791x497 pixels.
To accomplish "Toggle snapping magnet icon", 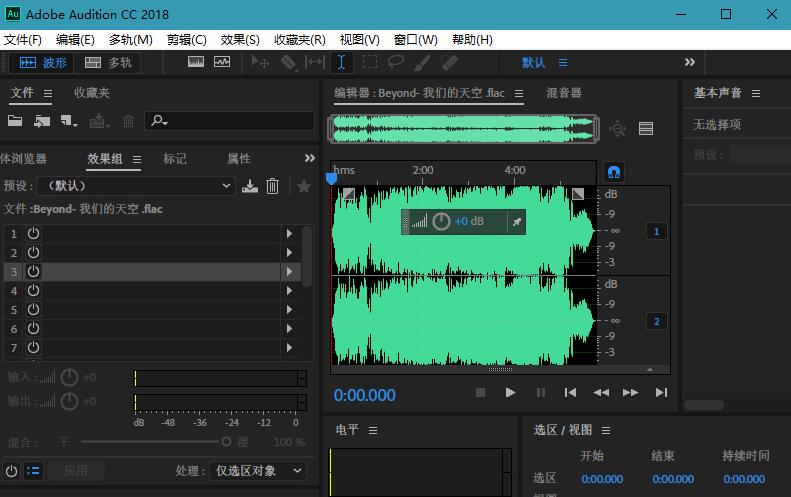I will (614, 173).
